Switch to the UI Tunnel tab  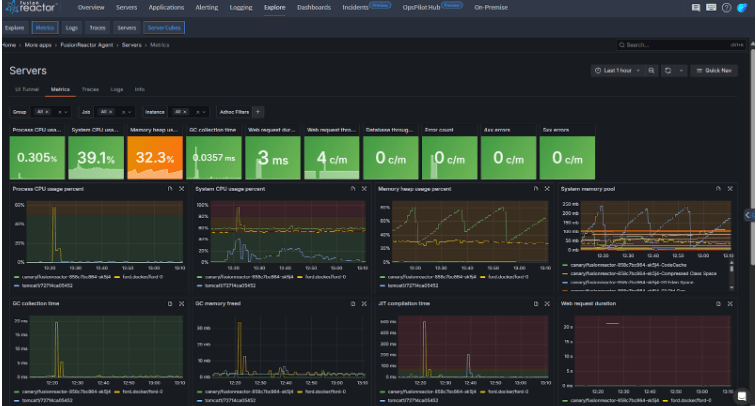(x=25, y=90)
